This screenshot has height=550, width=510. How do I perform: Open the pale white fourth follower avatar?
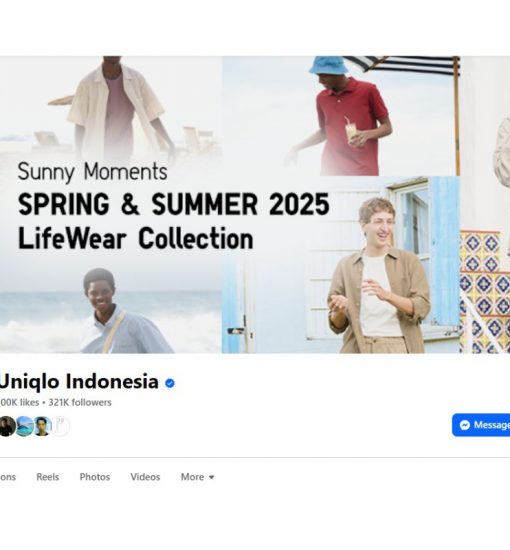tap(61, 426)
